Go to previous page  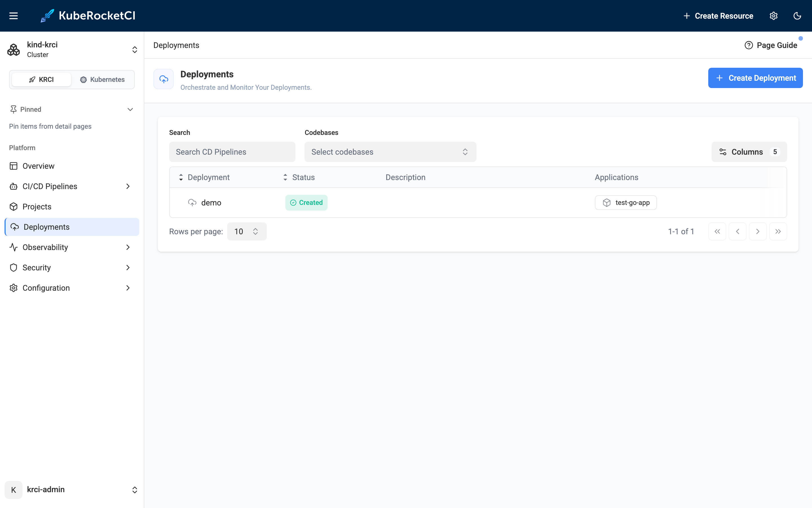[738, 231]
